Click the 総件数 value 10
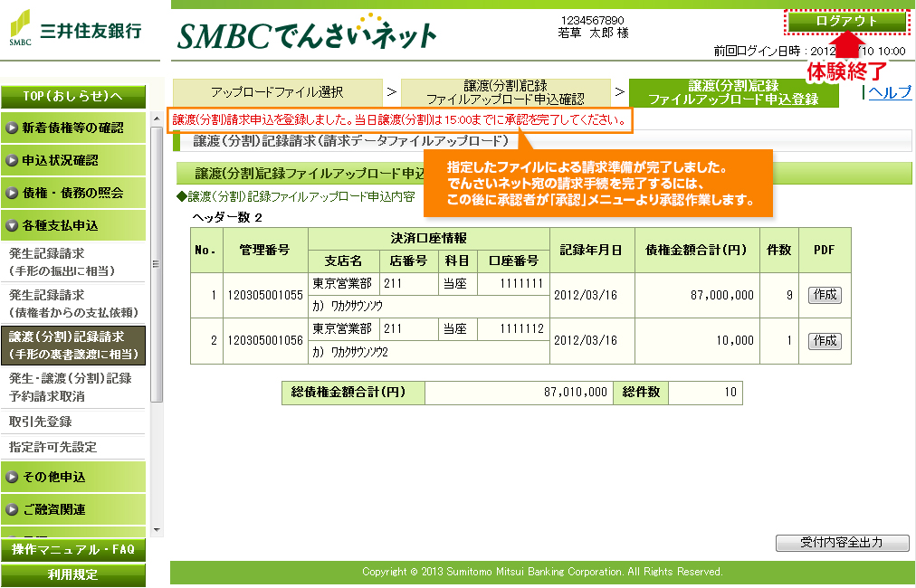Image resolution: width=916 pixels, height=588 pixels. coord(705,393)
